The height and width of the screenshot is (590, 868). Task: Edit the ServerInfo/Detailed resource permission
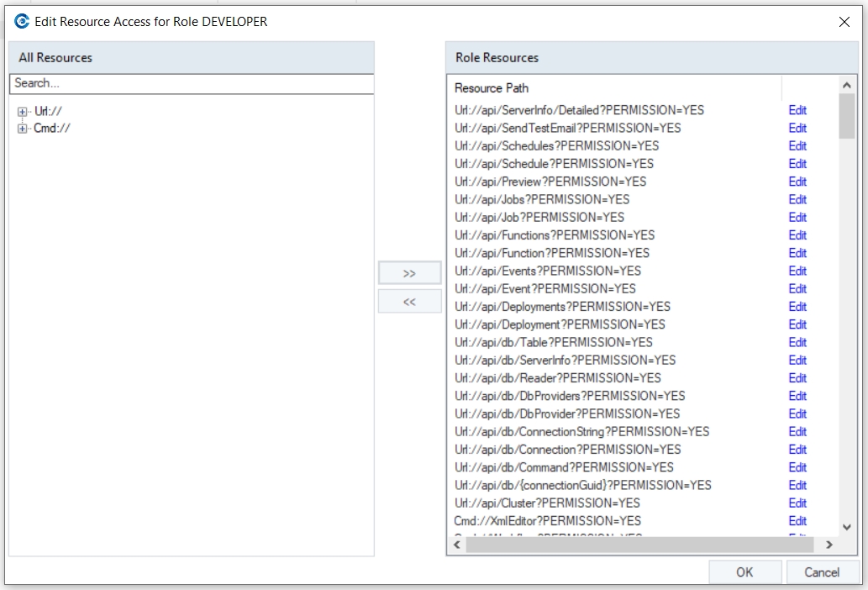[x=797, y=110]
